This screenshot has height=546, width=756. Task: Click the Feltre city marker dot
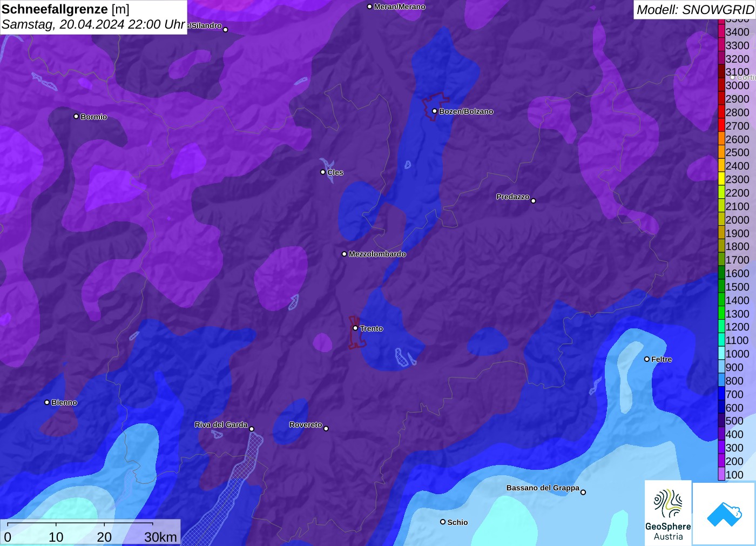click(647, 359)
